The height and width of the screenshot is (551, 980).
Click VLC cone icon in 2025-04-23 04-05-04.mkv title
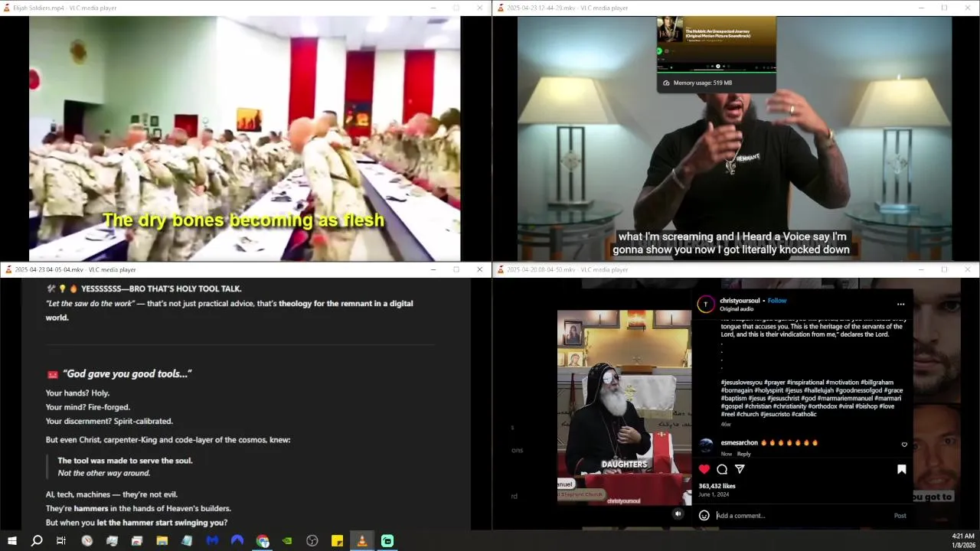8,269
